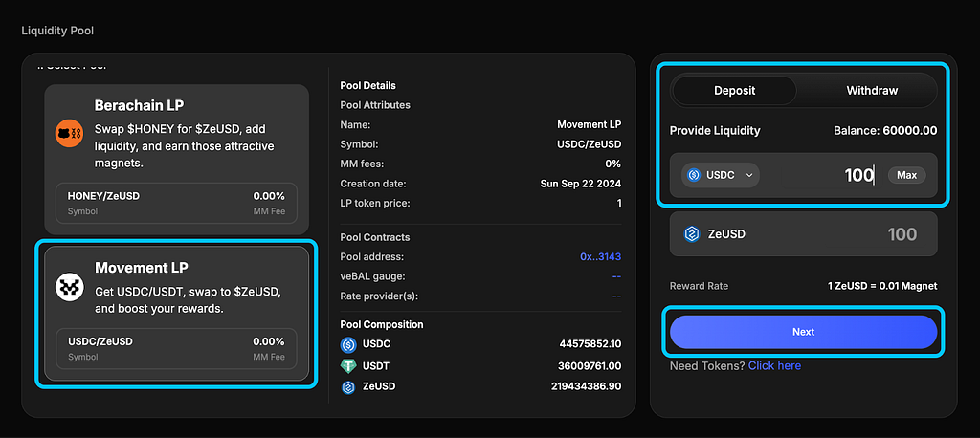Click the LP token price value 1
This screenshot has width=980, height=438.
[x=619, y=203]
